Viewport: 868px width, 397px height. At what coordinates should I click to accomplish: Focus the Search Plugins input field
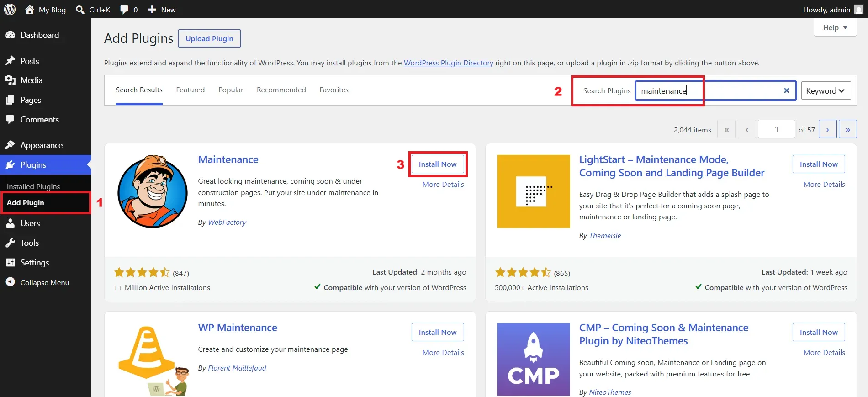coord(716,90)
